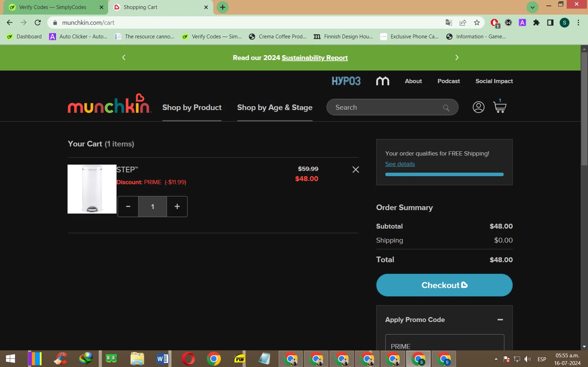Click the promo code field containing PRIME
This screenshot has width=588, height=367.
pyautogui.click(x=445, y=343)
